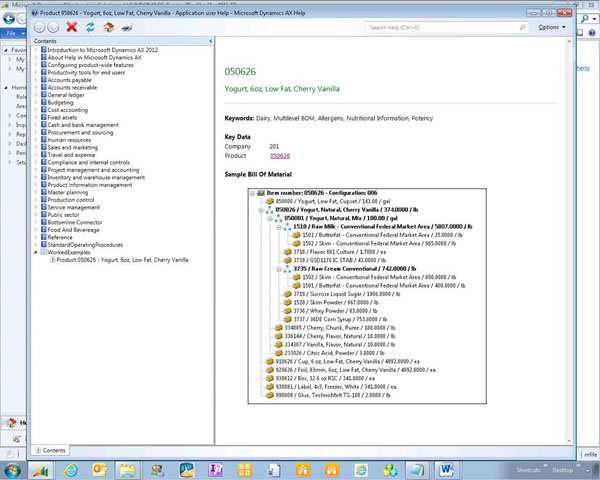Select Project management and accounting topic
600x480 pixels.
[x=93, y=170]
